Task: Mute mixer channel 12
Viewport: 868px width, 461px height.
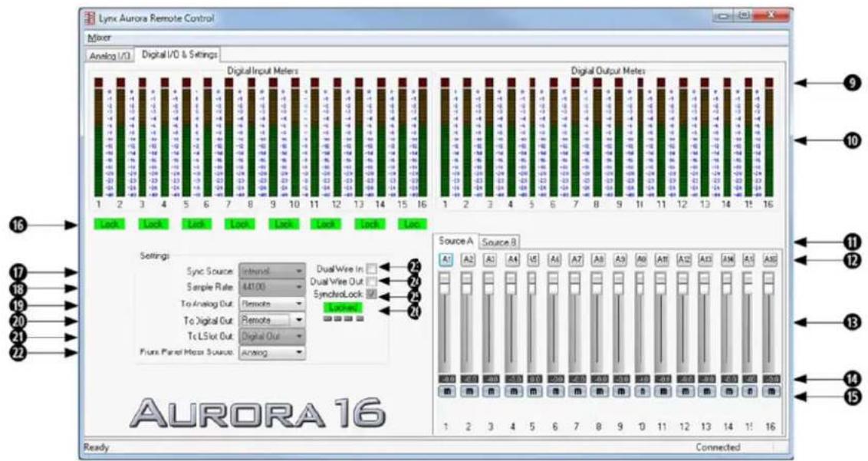Action: [685, 392]
